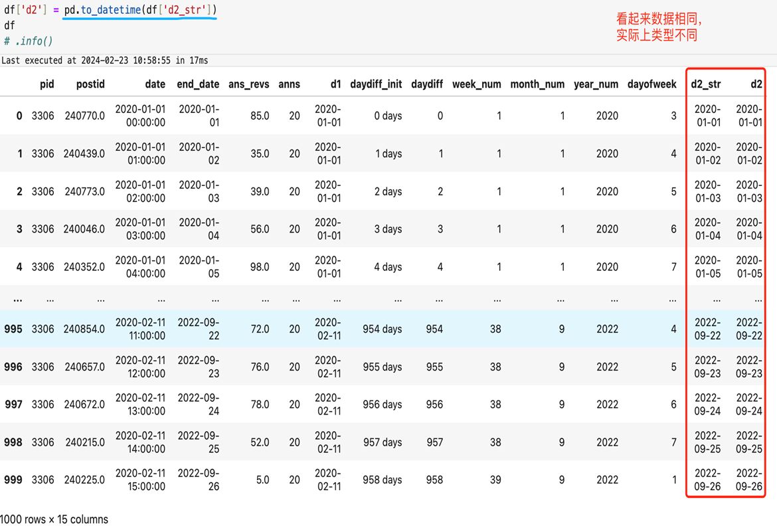Click daydiff value 957

434,442
